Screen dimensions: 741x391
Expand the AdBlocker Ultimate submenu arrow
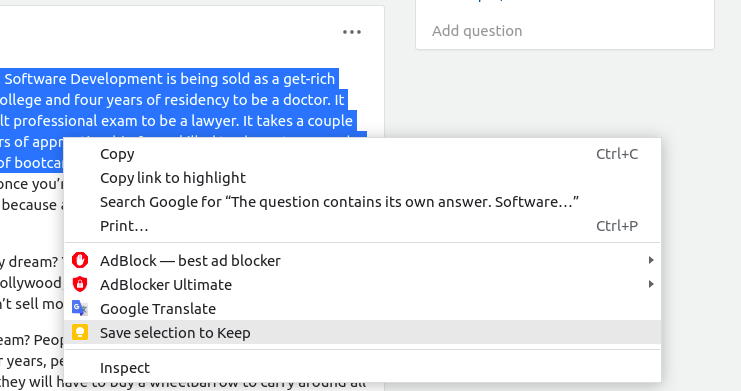(651, 284)
